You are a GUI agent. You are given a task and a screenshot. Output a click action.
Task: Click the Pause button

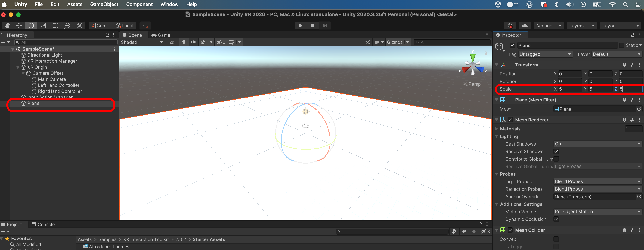(x=313, y=26)
